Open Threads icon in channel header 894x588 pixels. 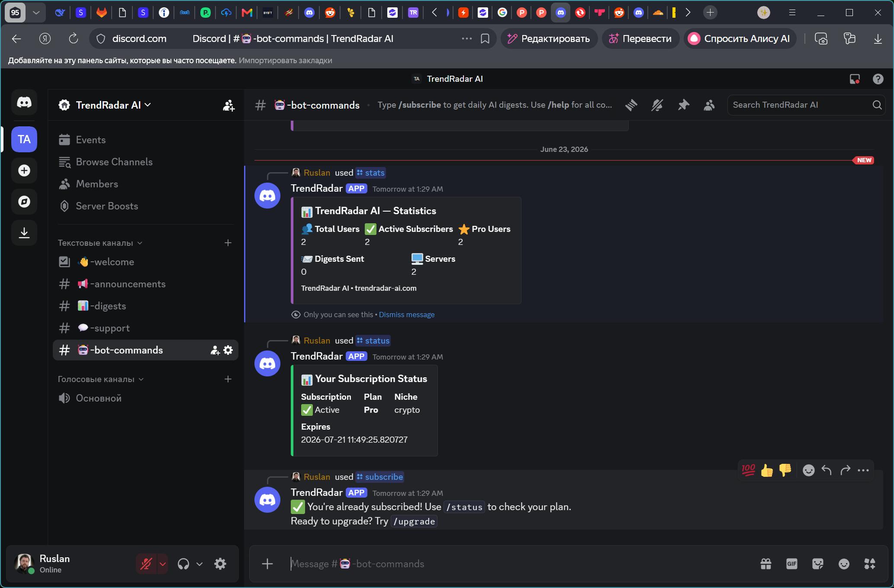tap(631, 105)
